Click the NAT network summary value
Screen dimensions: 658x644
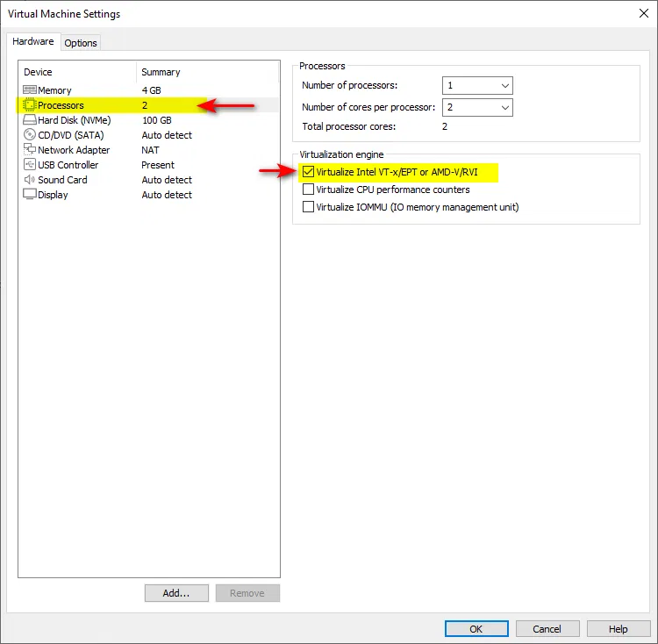[150, 150]
